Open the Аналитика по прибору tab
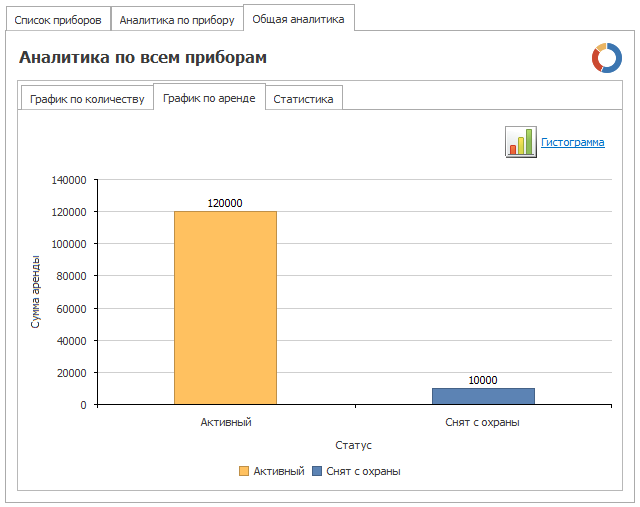Viewport: 640px width, 507px height. click(177, 20)
